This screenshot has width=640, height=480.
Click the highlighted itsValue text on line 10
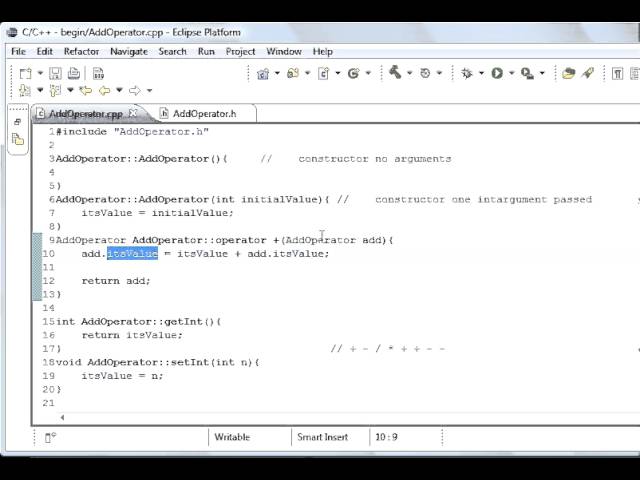pos(132,253)
